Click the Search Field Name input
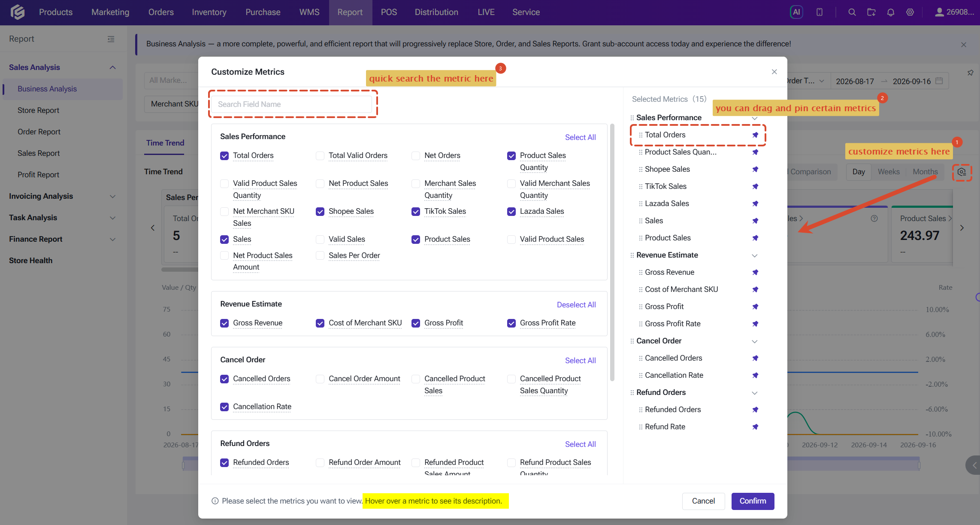 point(292,104)
